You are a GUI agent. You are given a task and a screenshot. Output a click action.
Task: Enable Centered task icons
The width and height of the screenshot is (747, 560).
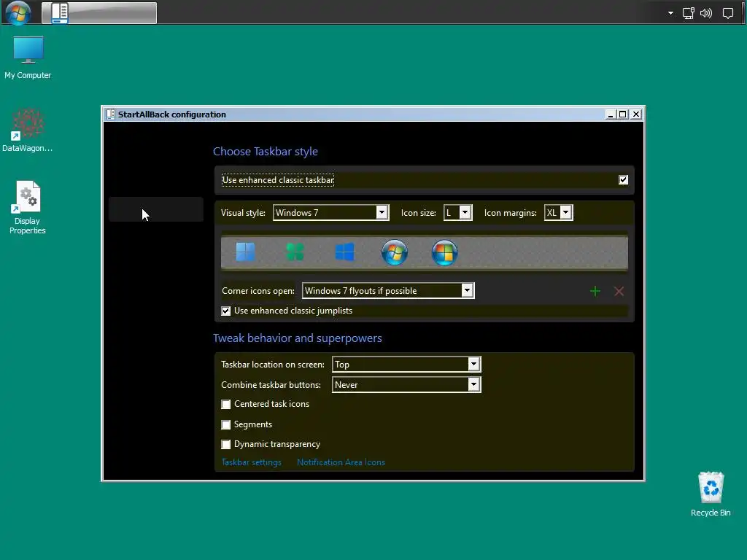click(x=226, y=404)
